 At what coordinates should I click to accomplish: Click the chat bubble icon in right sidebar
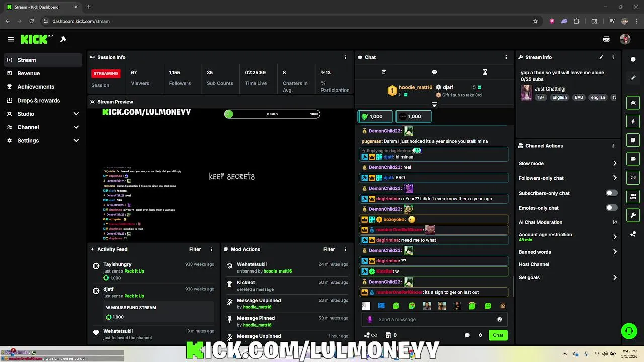(x=633, y=159)
